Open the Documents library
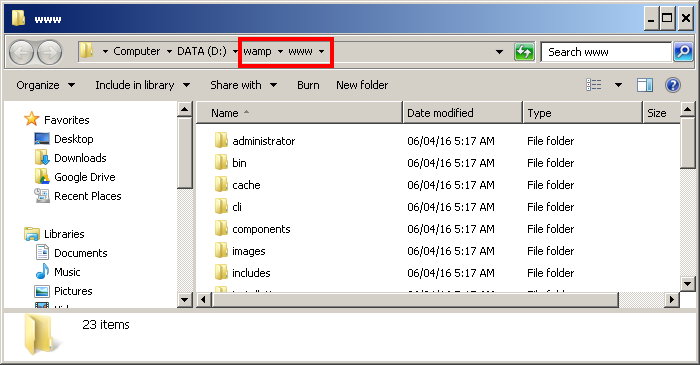 (x=71, y=253)
